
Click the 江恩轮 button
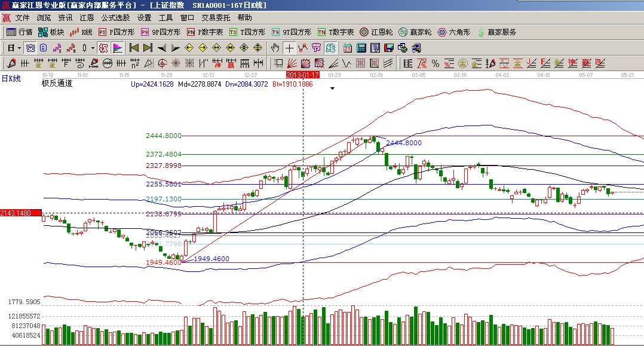[376, 32]
